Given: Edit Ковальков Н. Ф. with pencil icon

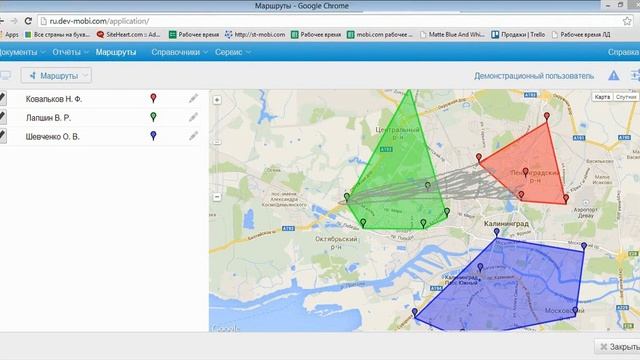Looking at the screenshot, I should point(193,98).
